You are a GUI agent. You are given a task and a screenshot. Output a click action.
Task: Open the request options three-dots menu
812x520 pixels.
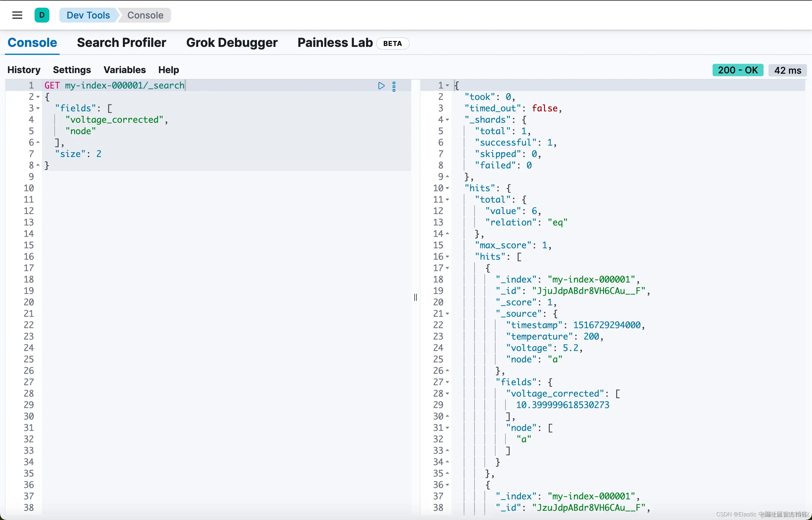point(394,86)
